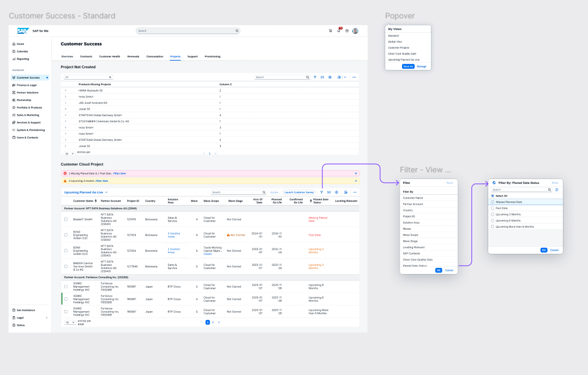
Task: Switch to the Provisioning tab
Action: 212,57
